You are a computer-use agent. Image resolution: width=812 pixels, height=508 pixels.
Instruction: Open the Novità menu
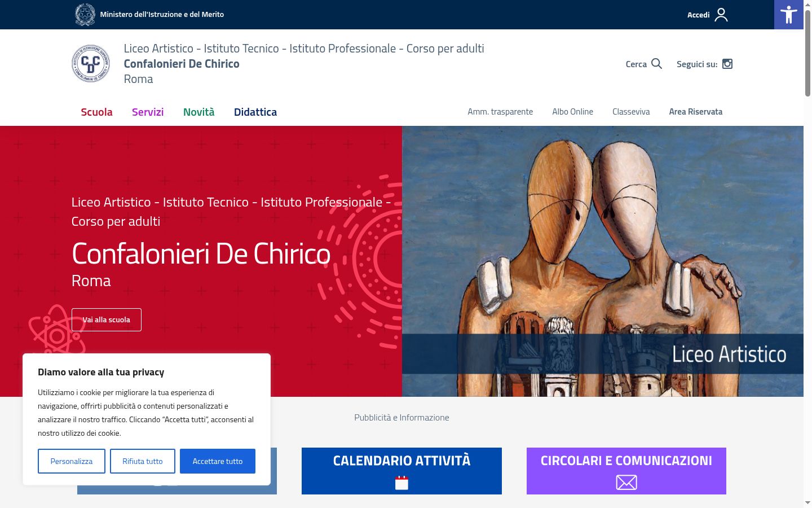[x=199, y=112]
